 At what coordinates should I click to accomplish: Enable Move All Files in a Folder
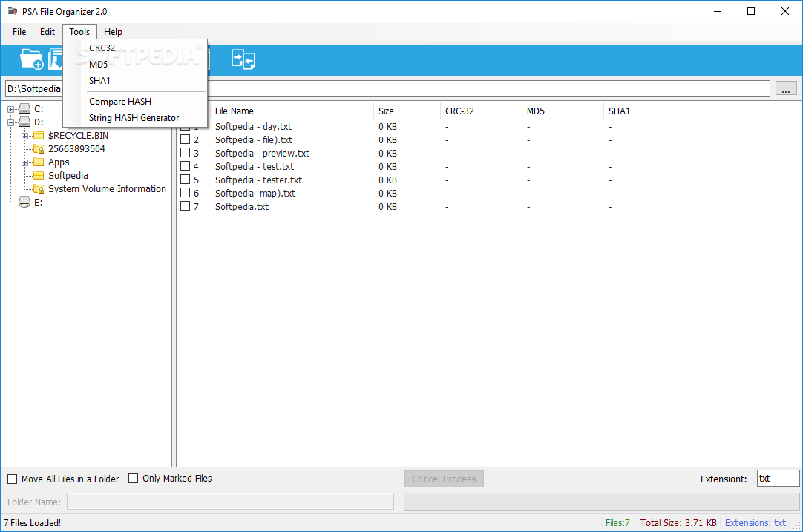(x=13, y=479)
